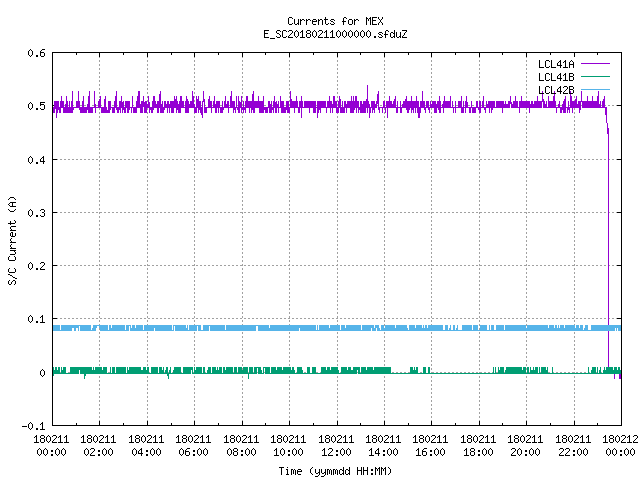Click the 0.5 y-axis tick value
Screen dimensions: 640x480
[x=36, y=106]
